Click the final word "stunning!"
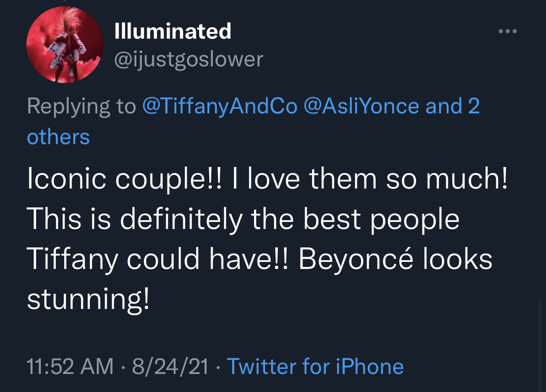 [x=88, y=300]
